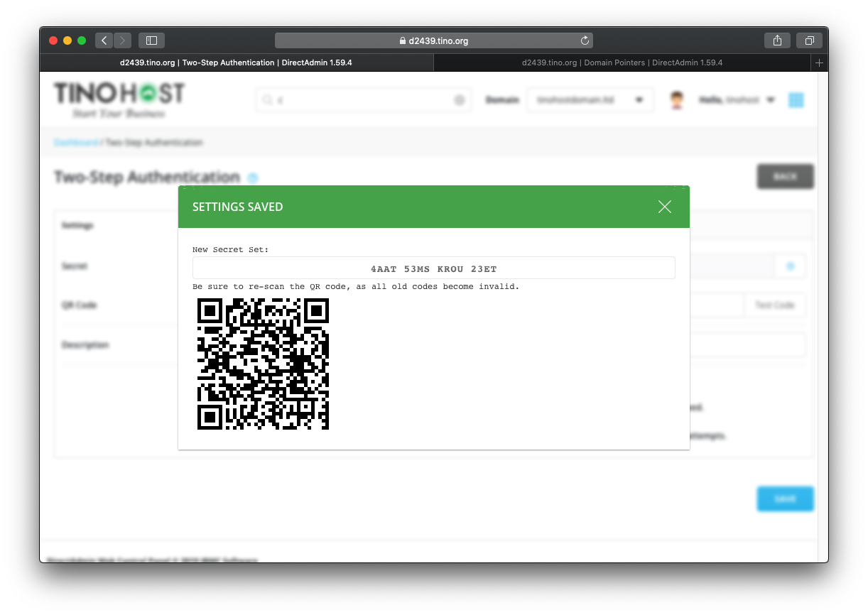Show all Safari tabs overview

[x=809, y=40]
